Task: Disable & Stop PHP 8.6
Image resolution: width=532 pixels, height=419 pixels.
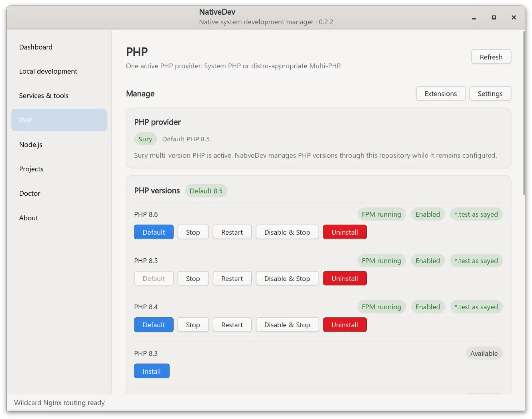Action: point(287,232)
